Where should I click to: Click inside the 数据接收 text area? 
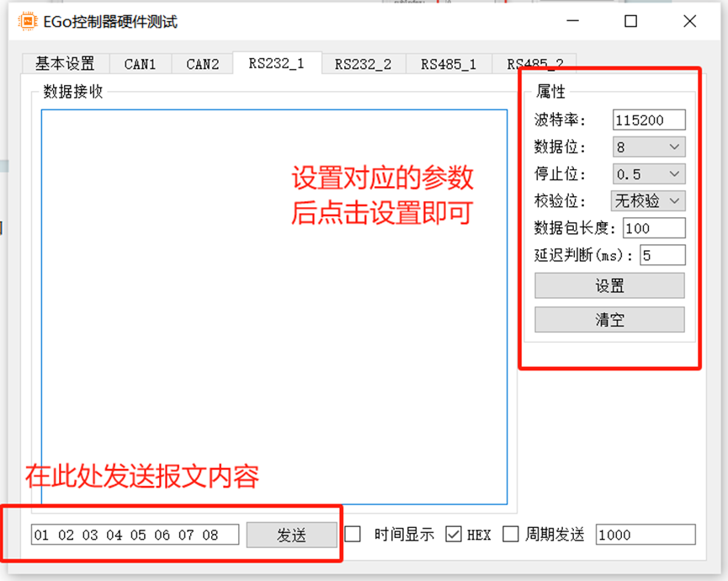pos(274,307)
